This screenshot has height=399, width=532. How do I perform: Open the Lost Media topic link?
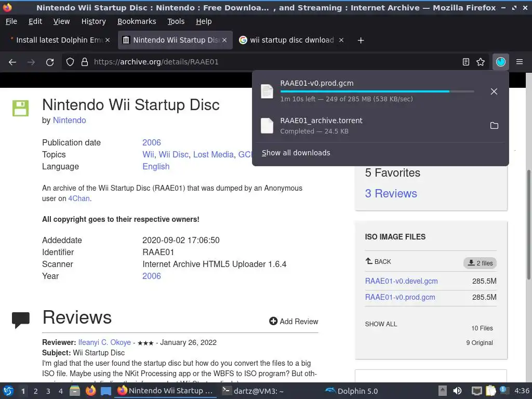[214, 154]
